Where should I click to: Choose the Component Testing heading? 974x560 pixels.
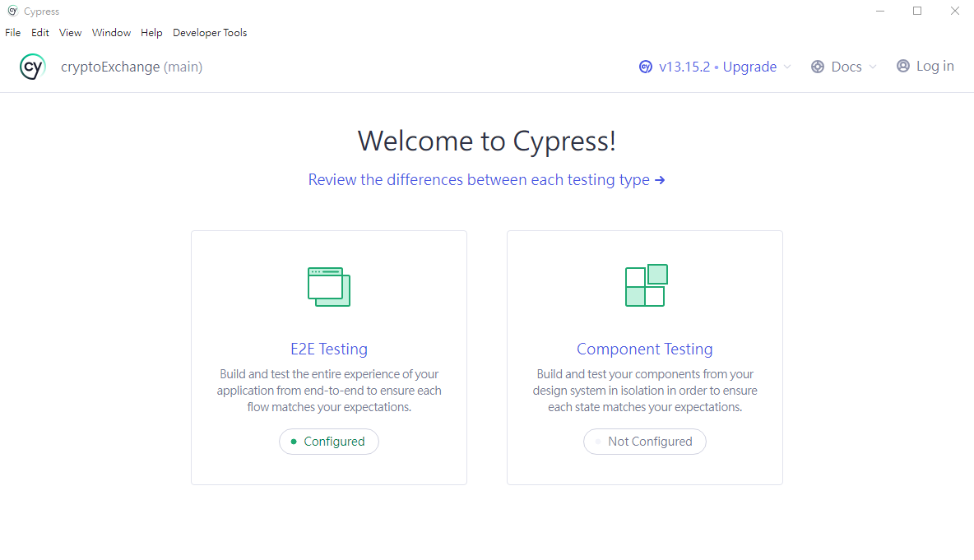(645, 349)
